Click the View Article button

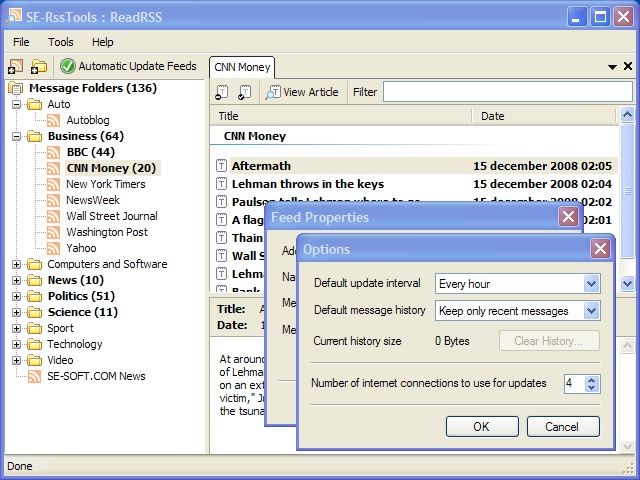pos(302,92)
